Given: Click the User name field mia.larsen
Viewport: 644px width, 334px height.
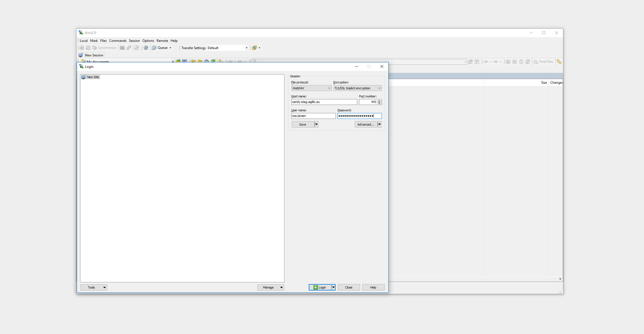Looking at the screenshot, I should click(x=313, y=116).
